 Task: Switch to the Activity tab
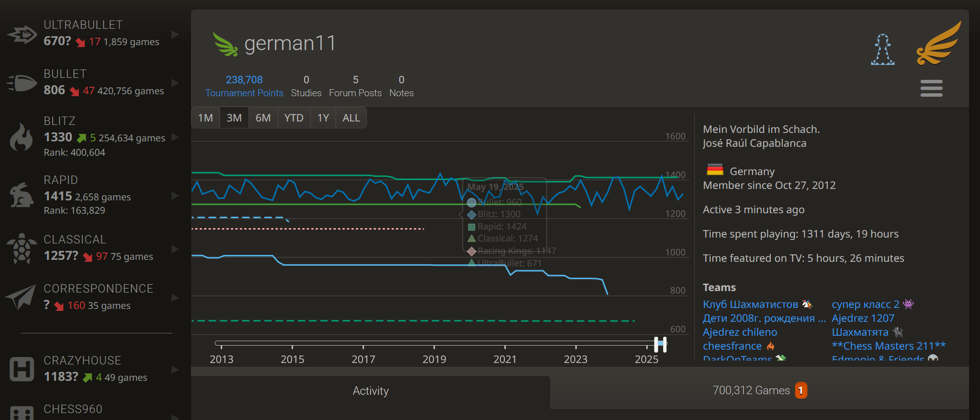tap(370, 391)
